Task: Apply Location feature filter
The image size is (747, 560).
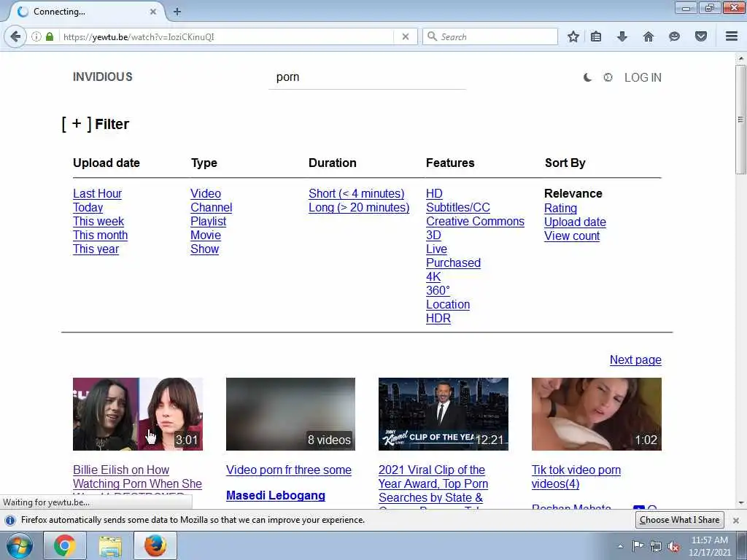Action: coord(448,305)
